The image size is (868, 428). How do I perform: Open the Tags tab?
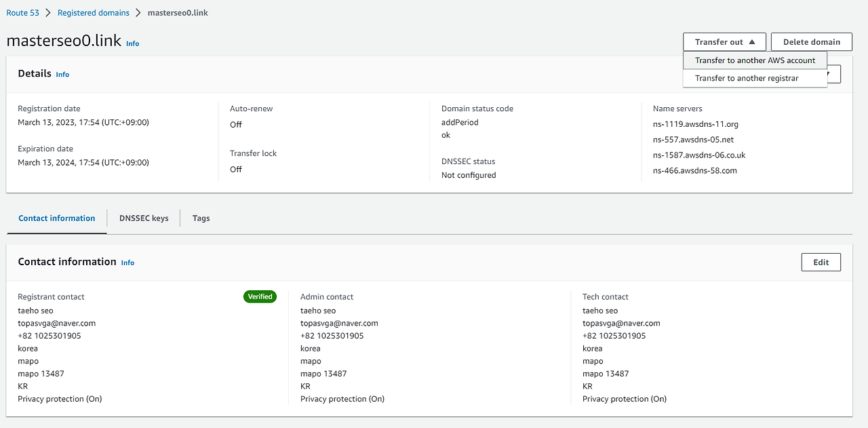pyautogui.click(x=201, y=218)
